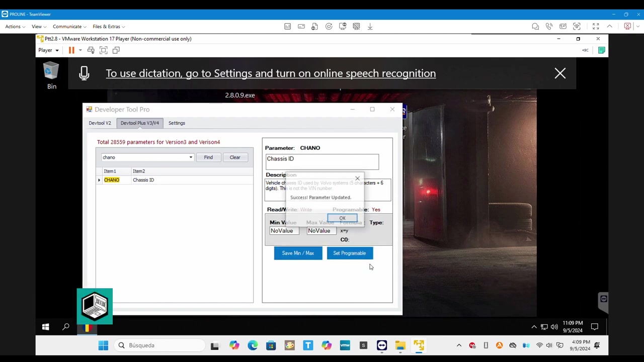
Task: Click the Max Value input field
Action: pos(321,231)
